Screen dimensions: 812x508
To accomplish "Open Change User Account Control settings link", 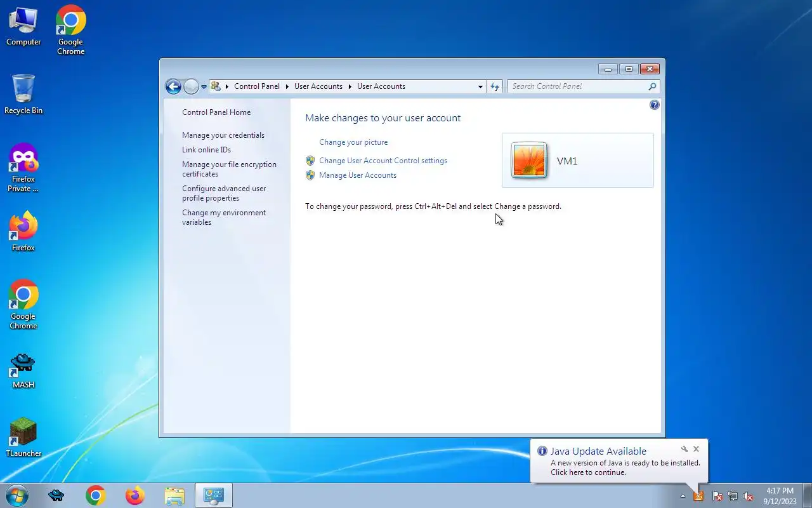I will click(383, 161).
